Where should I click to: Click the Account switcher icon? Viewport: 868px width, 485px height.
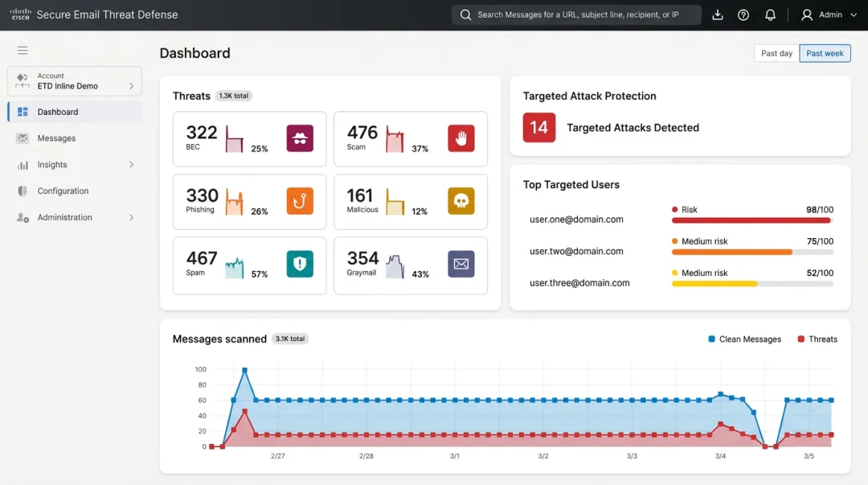[x=23, y=81]
